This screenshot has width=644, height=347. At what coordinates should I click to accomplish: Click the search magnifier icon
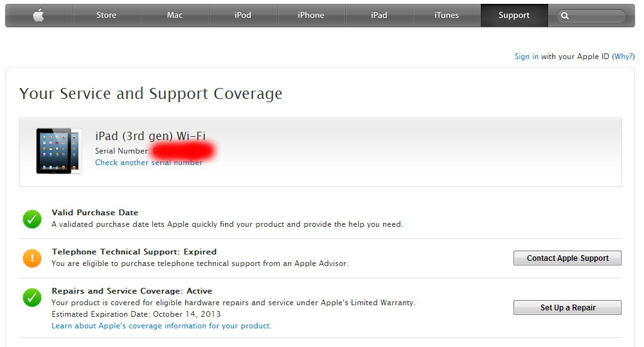tap(565, 15)
